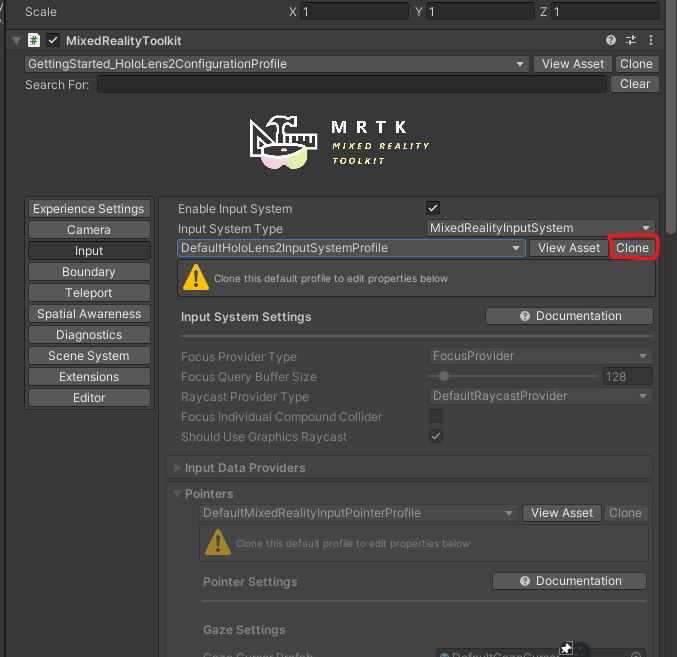Click the Scale X field

[x=354, y=12]
